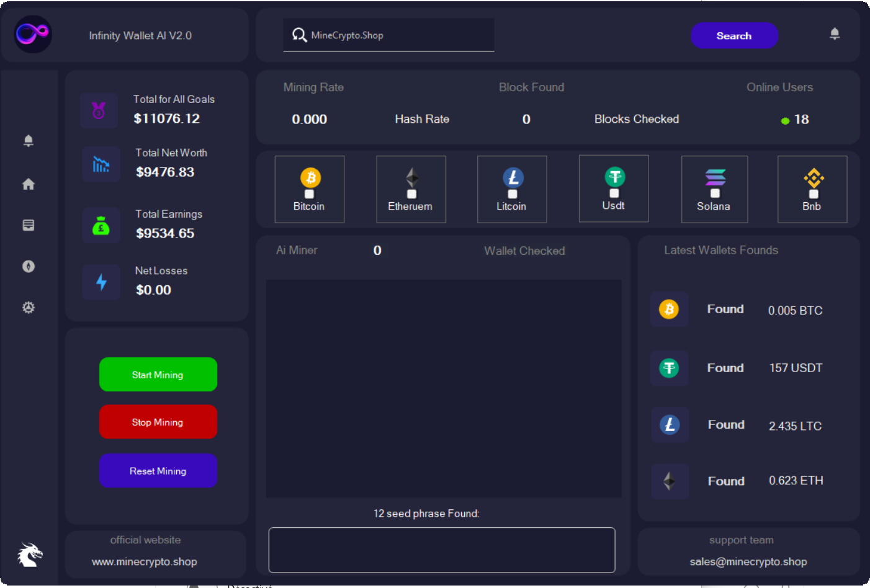This screenshot has height=588, width=870.
Task: Enable the Bitcoin checkbox
Action: [309, 194]
